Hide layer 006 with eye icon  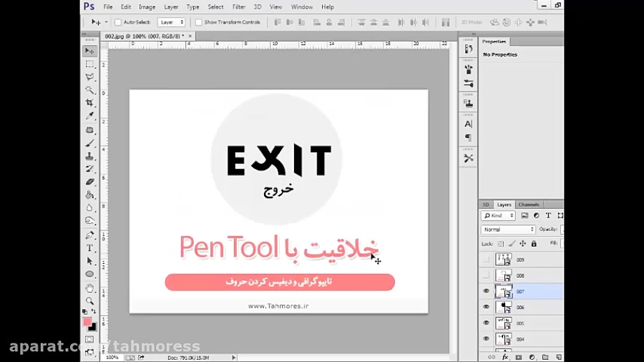487,307
